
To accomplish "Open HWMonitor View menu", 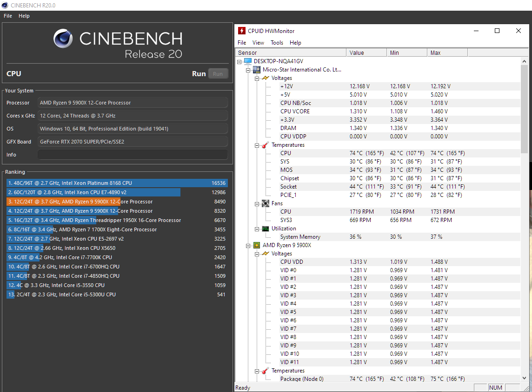I will [258, 43].
